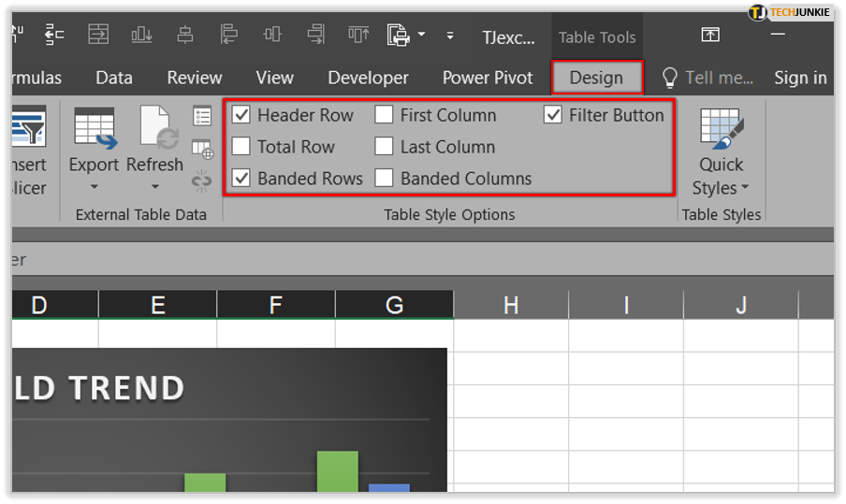The image size is (846, 504).
Task: Expand the Export dropdown arrow
Action: tap(94, 187)
